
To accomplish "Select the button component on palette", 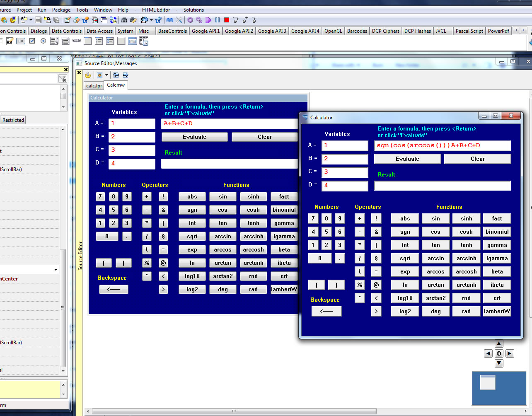I will [21, 41].
